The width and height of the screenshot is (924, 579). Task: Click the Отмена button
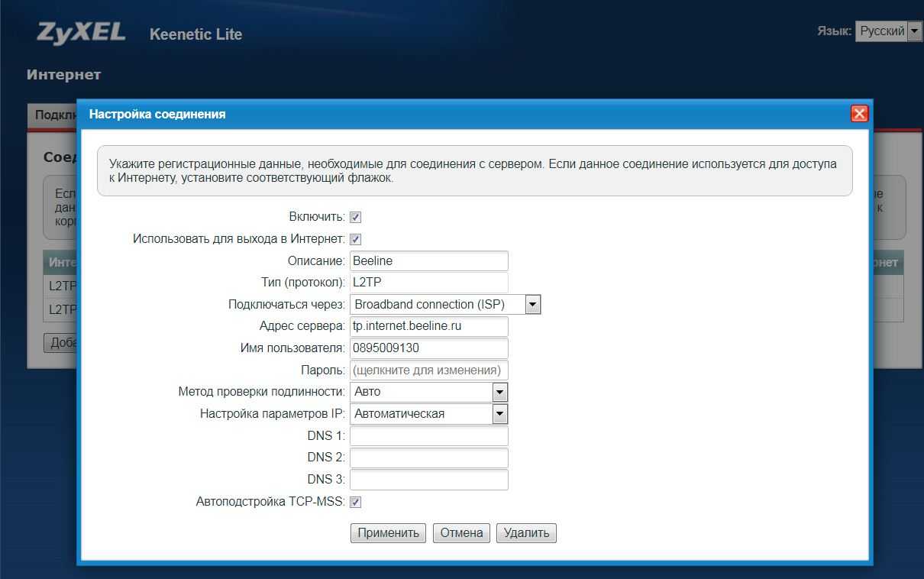461,533
